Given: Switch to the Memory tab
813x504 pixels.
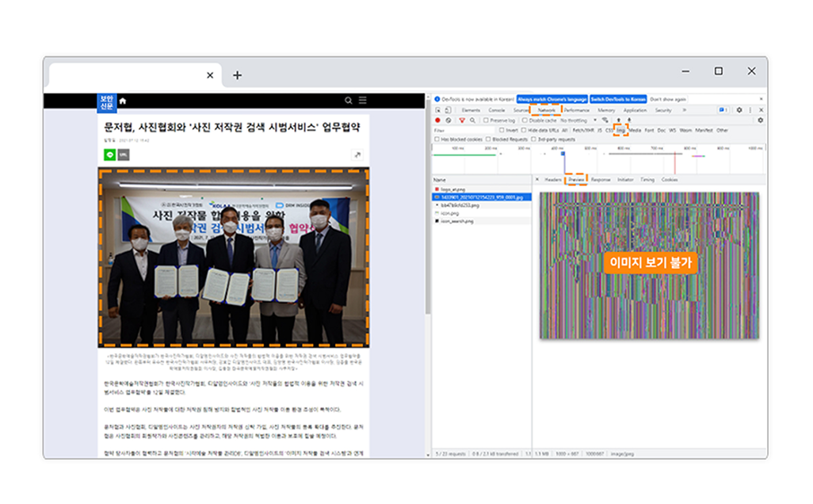Looking at the screenshot, I should [606, 110].
